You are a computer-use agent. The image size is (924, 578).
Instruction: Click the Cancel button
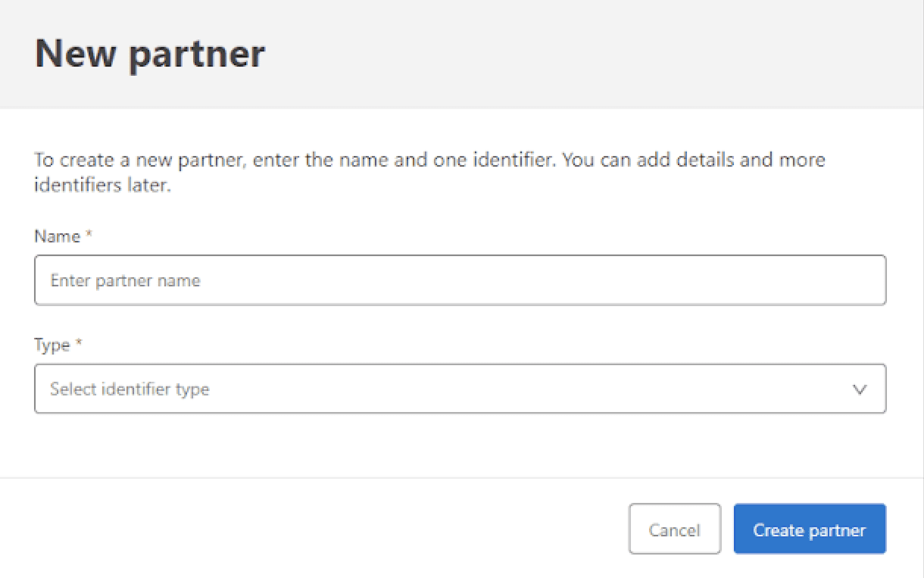pos(674,530)
